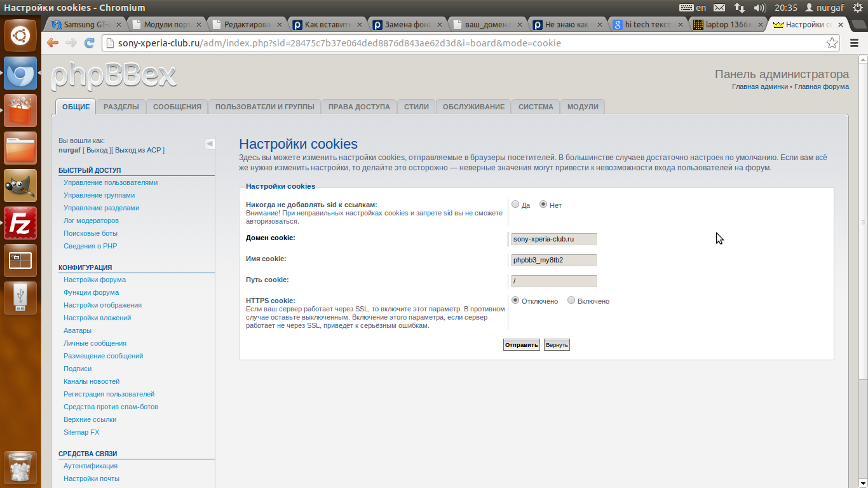The width and height of the screenshot is (868, 488).
Task: Click the system volume indicator
Action: (759, 8)
